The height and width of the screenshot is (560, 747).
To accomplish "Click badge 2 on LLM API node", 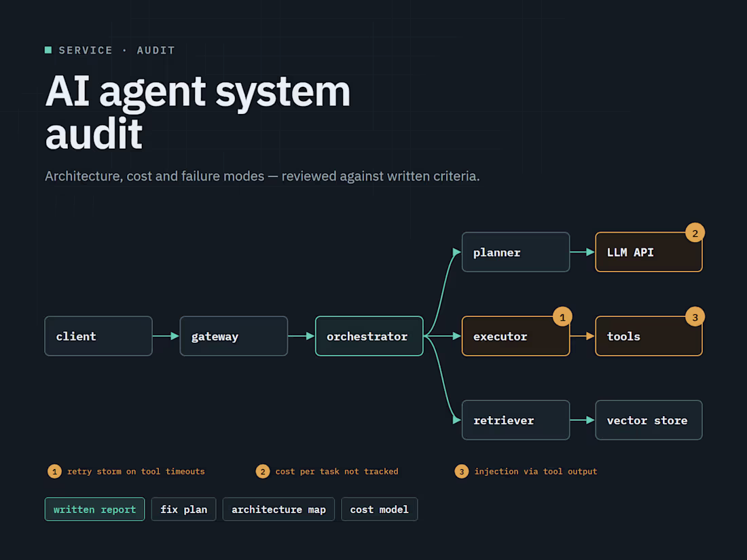I will coord(695,233).
